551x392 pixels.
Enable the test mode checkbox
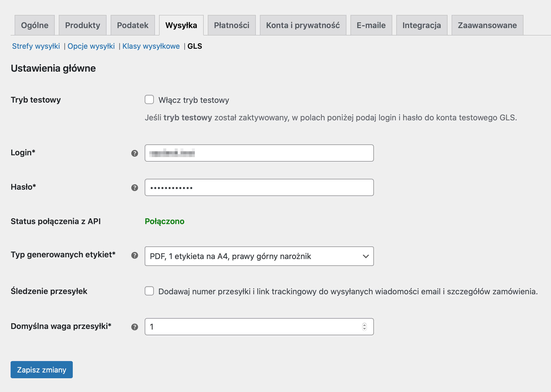coord(149,100)
